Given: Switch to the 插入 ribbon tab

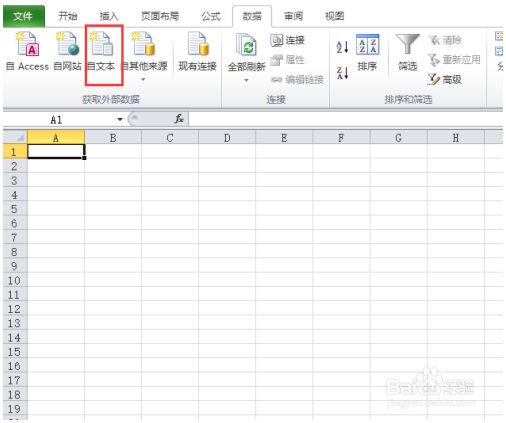Looking at the screenshot, I should point(109,16).
